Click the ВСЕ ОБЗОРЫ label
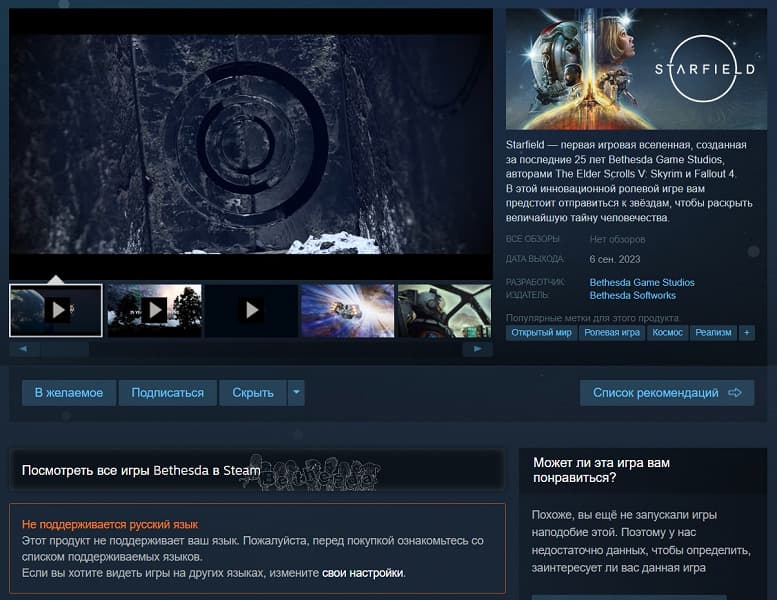The image size is (777, 600). tap(532, 239)
